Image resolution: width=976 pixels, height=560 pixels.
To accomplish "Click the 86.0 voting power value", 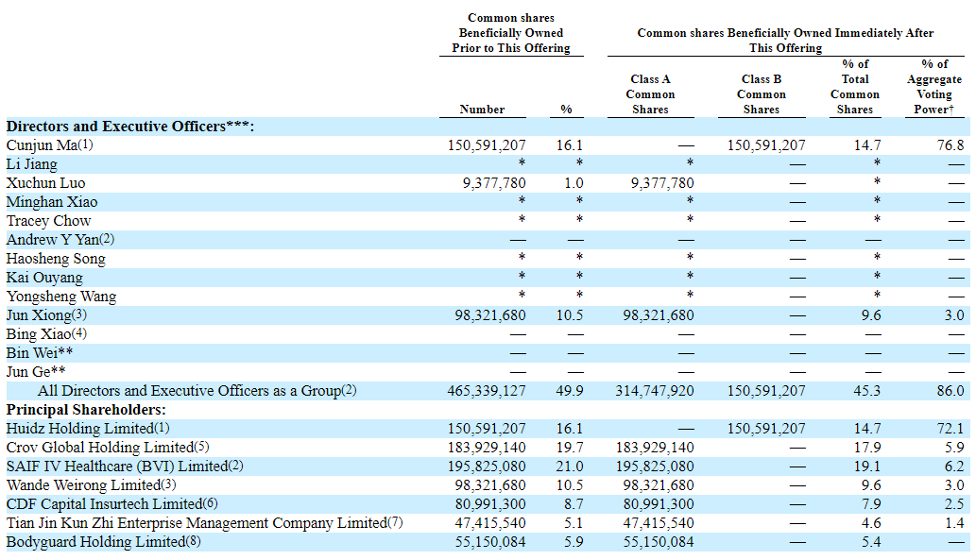I will point(950,391).
